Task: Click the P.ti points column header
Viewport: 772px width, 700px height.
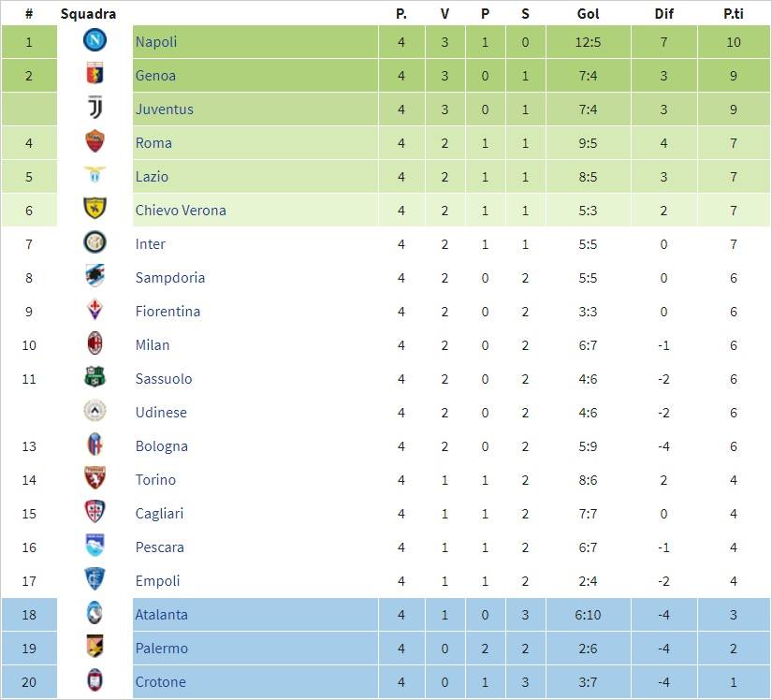Action: tap(734, 14)
